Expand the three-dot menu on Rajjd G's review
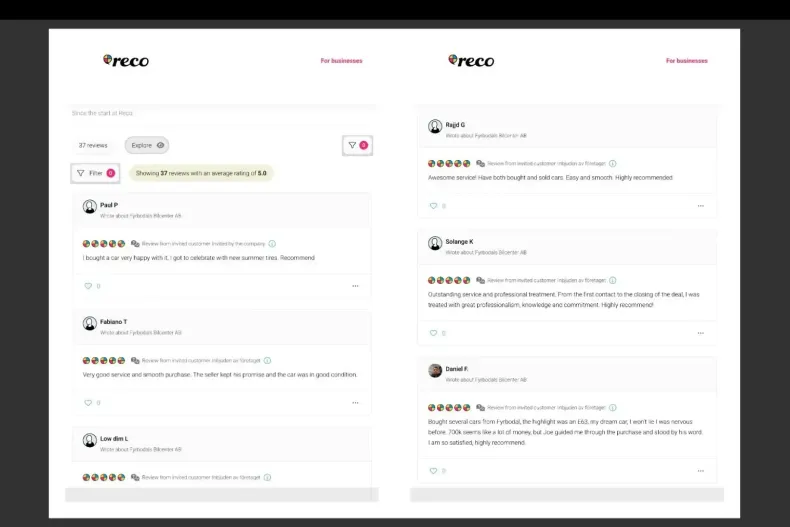The width and height of the screenshot is (790, 527). [701, 206]
